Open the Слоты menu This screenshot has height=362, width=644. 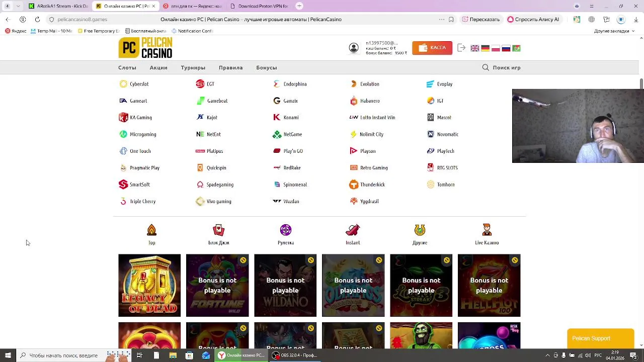coord(127,67)
